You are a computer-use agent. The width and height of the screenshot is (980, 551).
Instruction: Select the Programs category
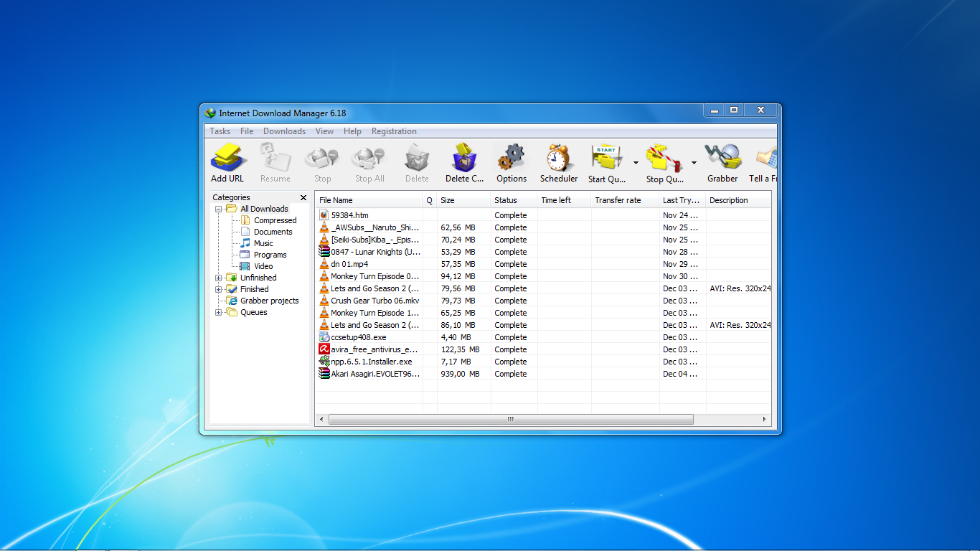click(x=270, y=255)
